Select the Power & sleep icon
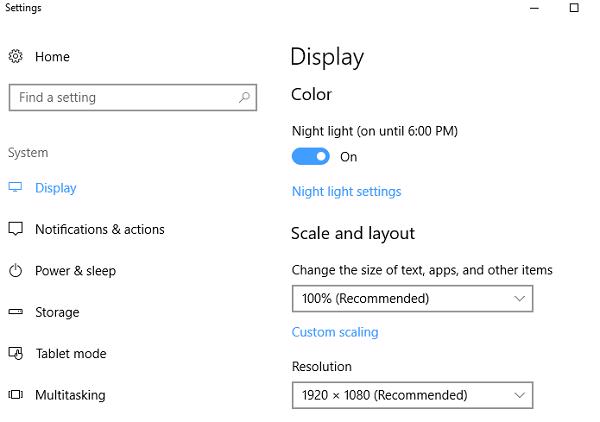The width and height of the screenshot is (600, 422). (15, 271)
